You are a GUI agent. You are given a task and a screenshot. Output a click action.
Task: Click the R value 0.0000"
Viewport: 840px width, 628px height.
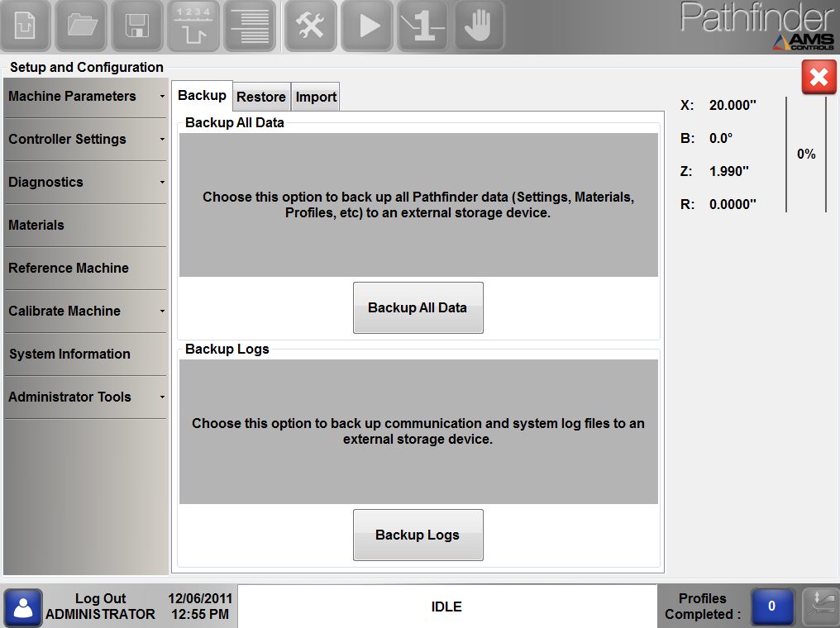pos(733,205)
